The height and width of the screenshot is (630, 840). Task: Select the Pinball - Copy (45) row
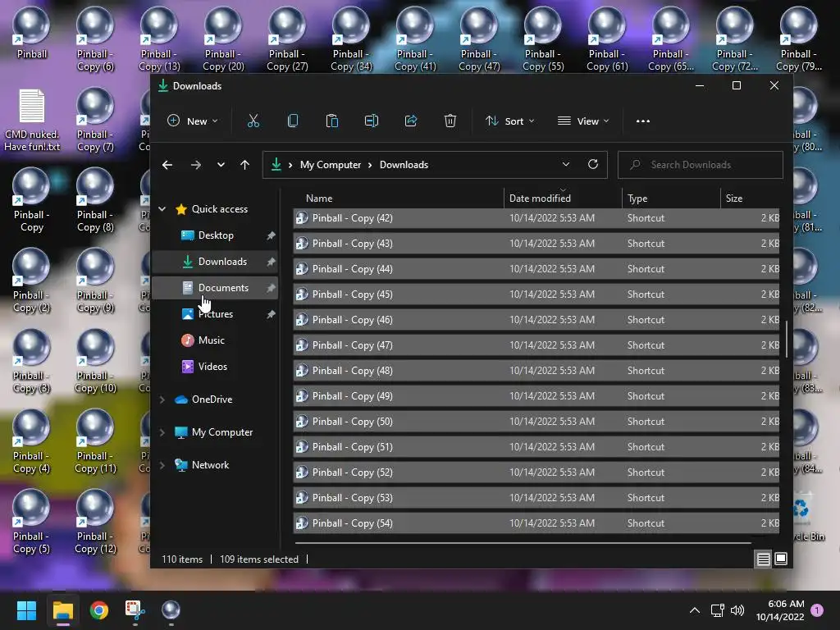tap(536, 294)
